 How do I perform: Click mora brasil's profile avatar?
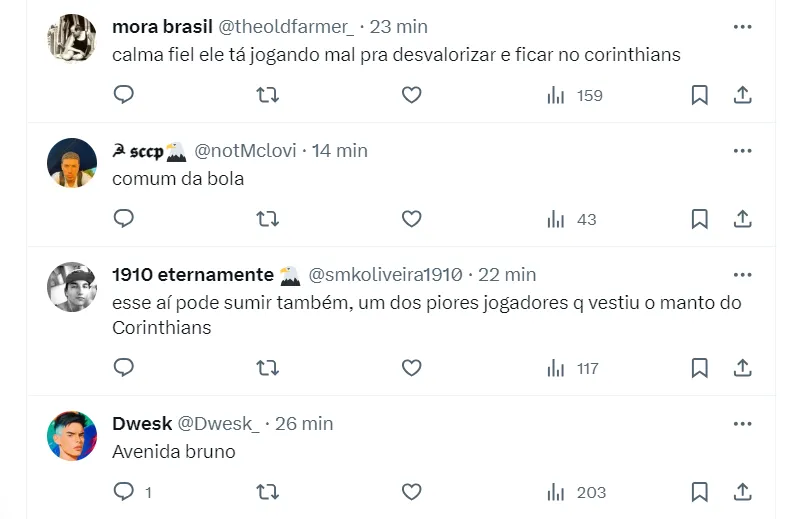pyautogui.click(x=72, y=39)
